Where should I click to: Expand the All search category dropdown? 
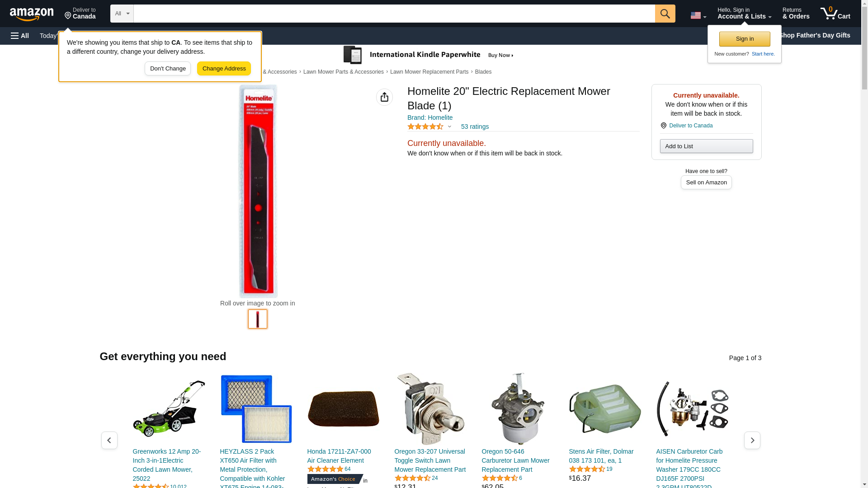tap(122, 14)
